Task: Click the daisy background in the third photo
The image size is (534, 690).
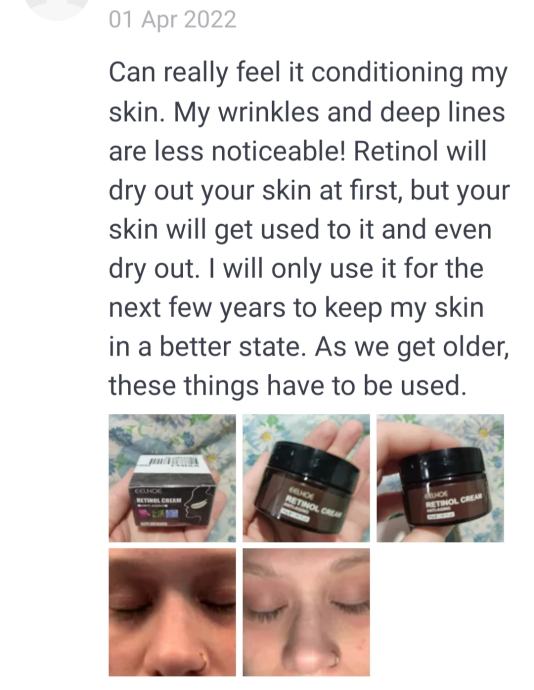Action: click(483, 431)
